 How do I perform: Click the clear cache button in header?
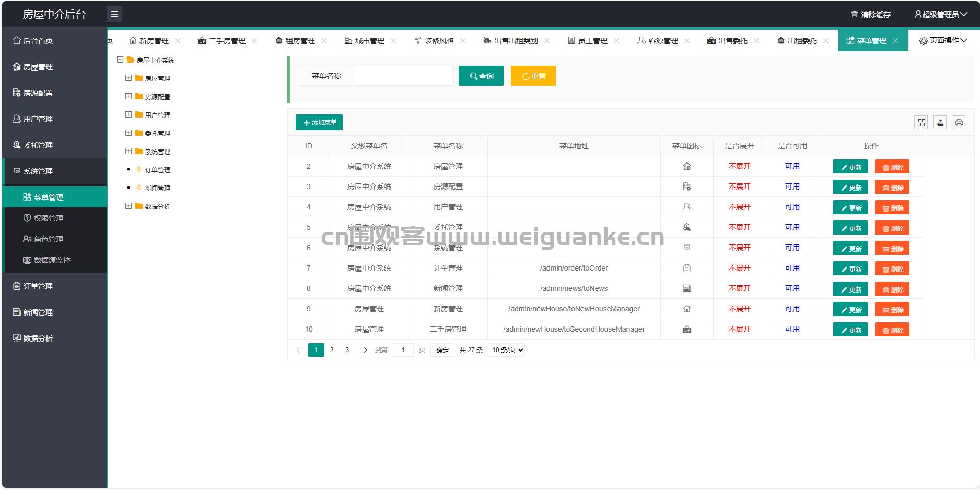pyautogui.click(x=871, y=15)
